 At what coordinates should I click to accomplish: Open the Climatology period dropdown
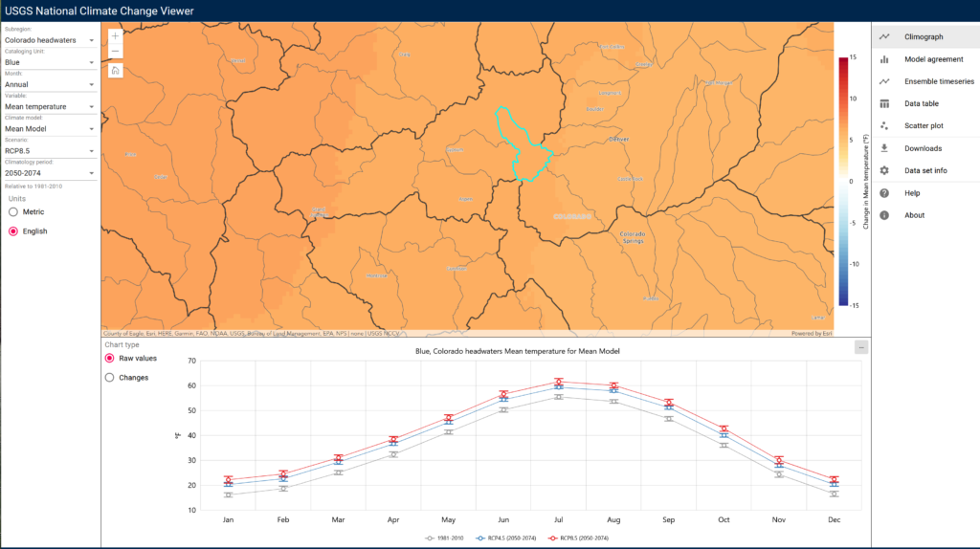tap(50, 173)
